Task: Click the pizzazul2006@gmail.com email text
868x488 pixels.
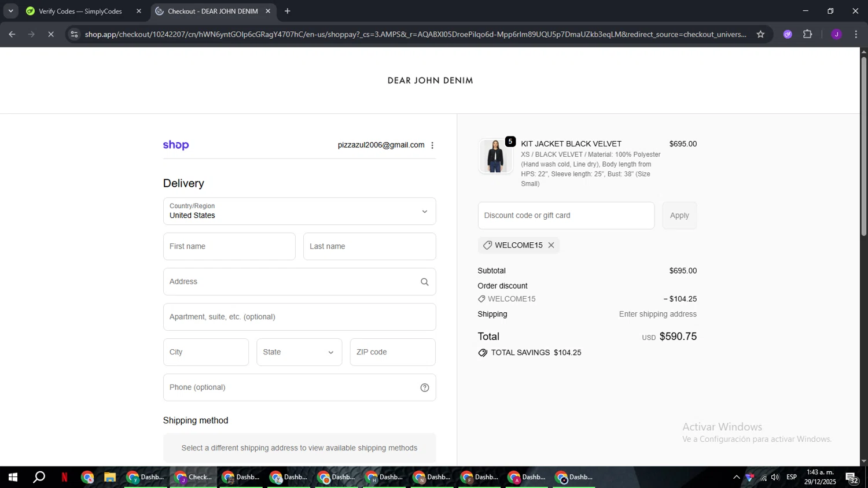Action: 381,145
